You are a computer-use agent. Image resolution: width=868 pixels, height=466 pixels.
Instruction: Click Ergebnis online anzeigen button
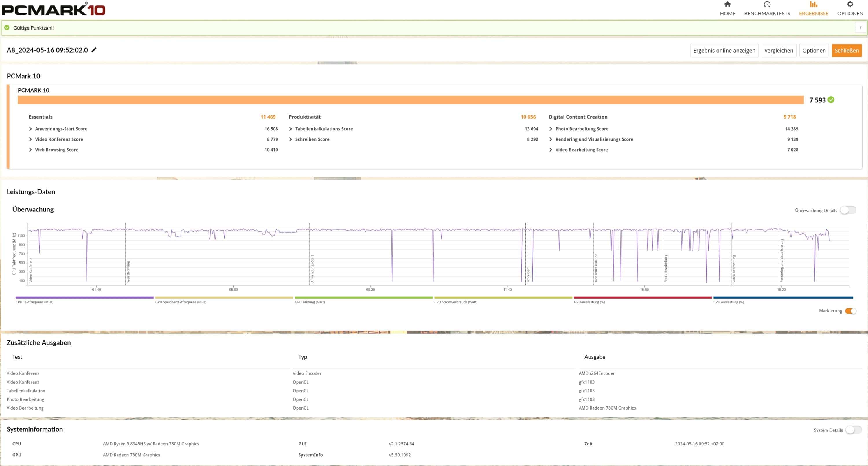click(x=724, y=51)
